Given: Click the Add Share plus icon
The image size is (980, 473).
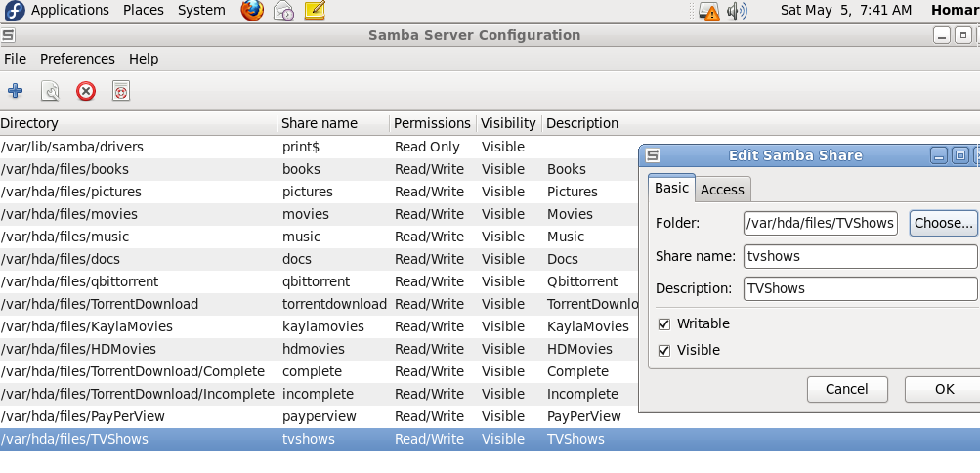Looking at the screenshot, I should coord(15,91).
